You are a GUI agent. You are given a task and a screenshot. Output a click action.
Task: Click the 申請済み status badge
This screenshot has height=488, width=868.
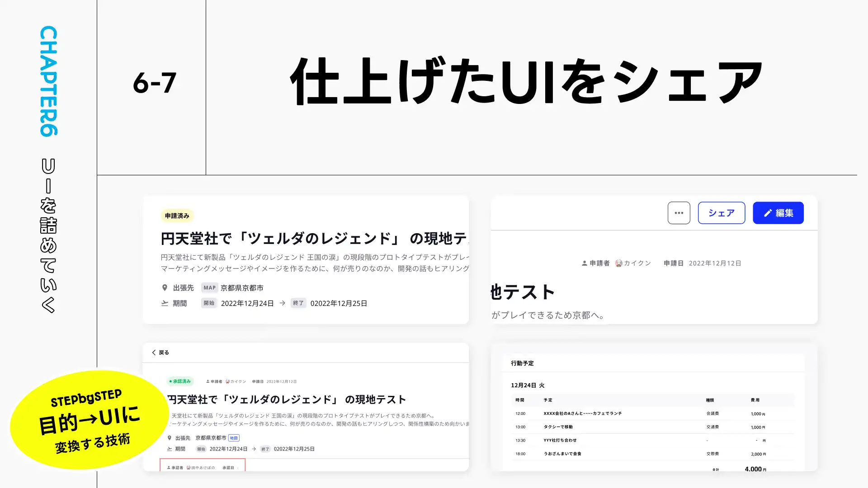[x=177, y=216]
